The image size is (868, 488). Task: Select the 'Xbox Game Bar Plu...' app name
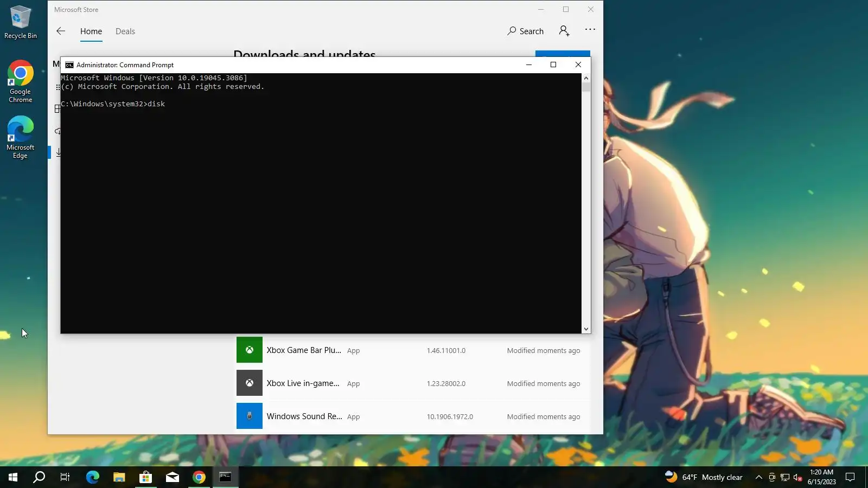pos(304,350)
